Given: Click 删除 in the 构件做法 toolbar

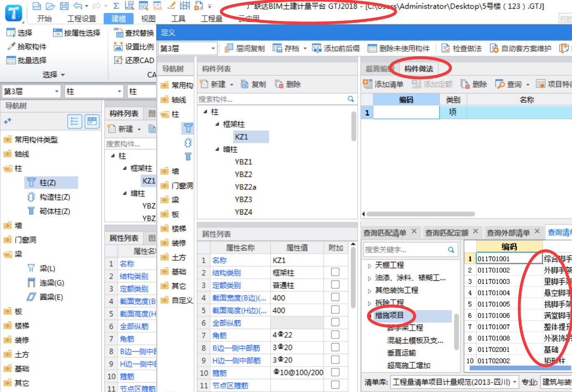Looking at the screenshot, I should point(474,84).
